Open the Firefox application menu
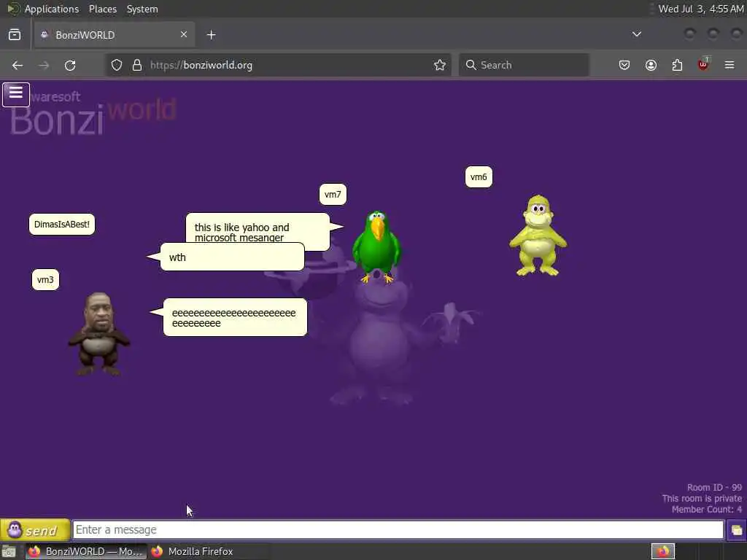Screen dimensions: 747x560 pos(729,65)
